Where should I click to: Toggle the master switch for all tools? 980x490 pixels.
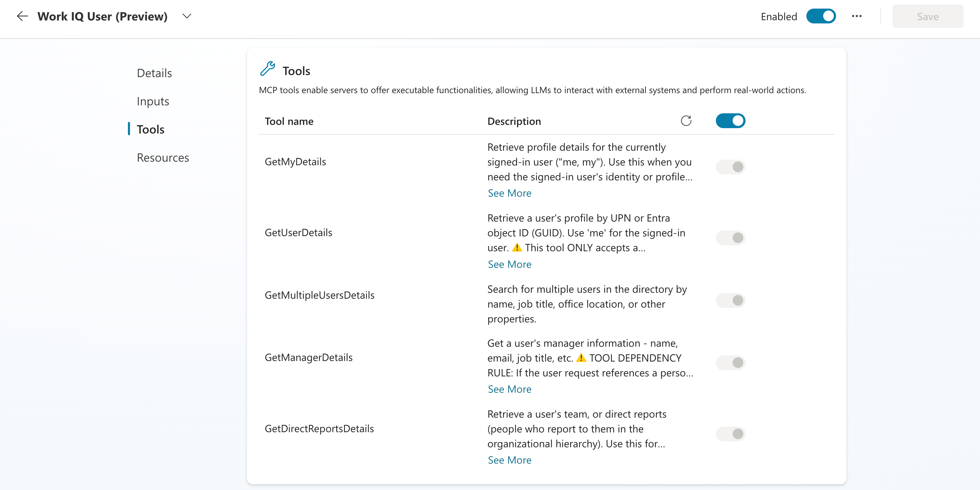(730, 121)
